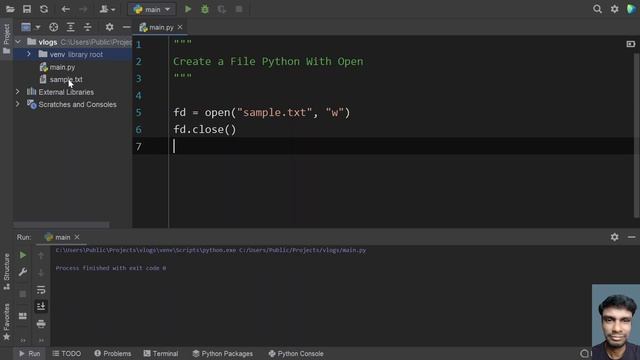Toggle the Favorites tool window side tab
The width and height of the screenshot is (640, 360).
point(6,322)
